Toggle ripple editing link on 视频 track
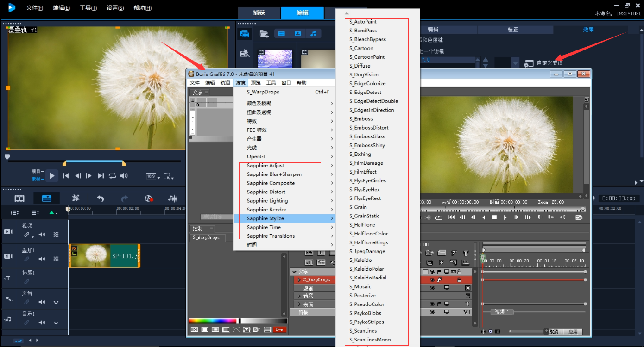This screenshot has height=347, width=644. coord(27,235)
